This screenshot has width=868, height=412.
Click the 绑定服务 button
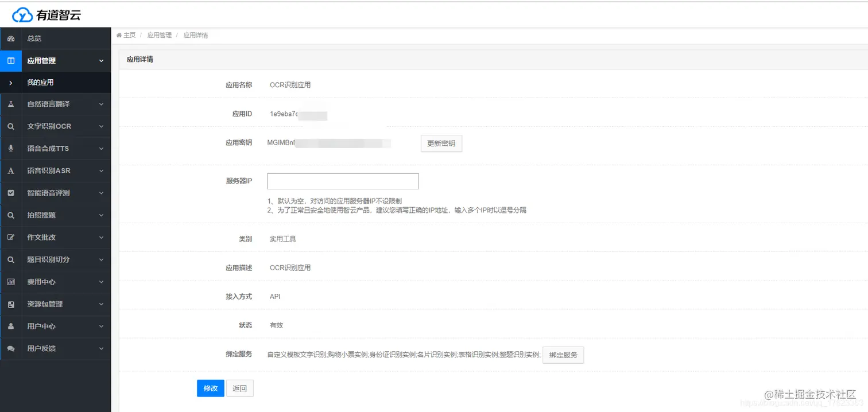click(563, 355)
